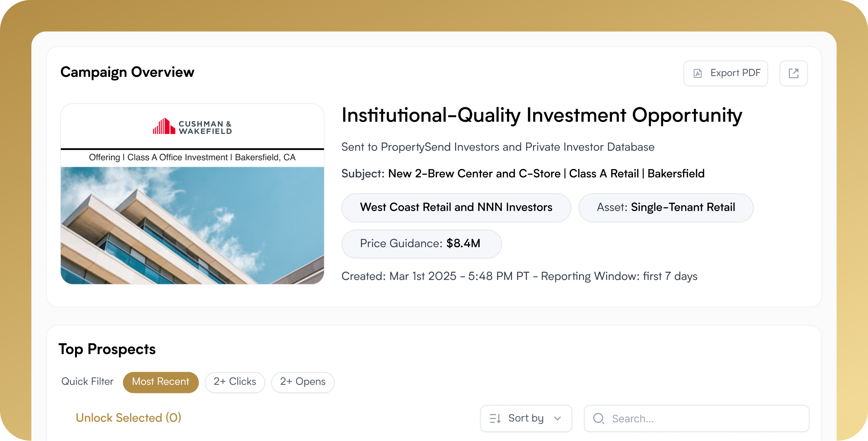Click the Asset: Single-Tenant Retail tag

[x=666, y=207]
